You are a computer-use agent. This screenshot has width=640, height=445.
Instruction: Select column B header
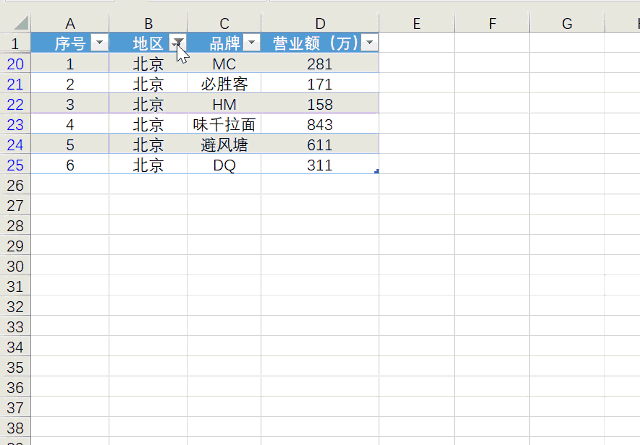(148, 23)
